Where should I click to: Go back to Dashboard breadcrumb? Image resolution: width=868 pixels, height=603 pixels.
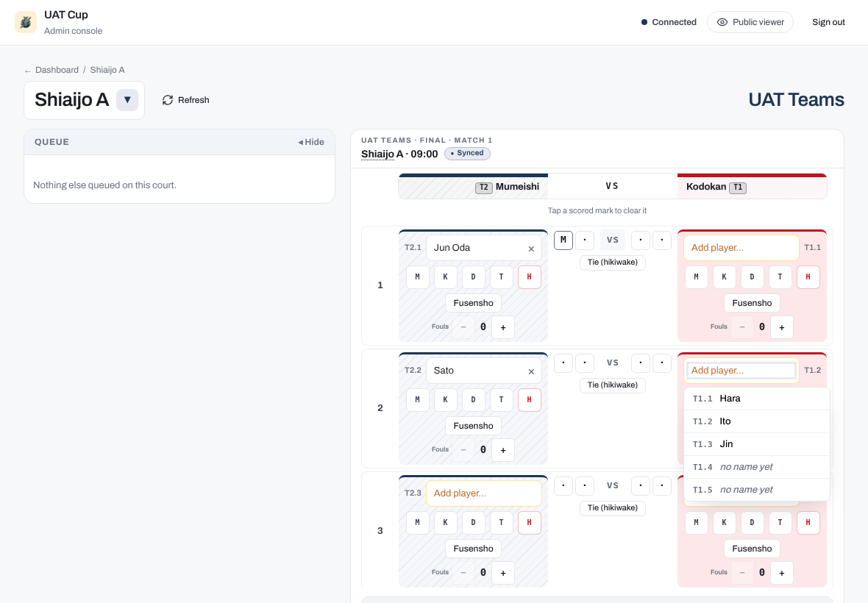click(x=57, y=70)
